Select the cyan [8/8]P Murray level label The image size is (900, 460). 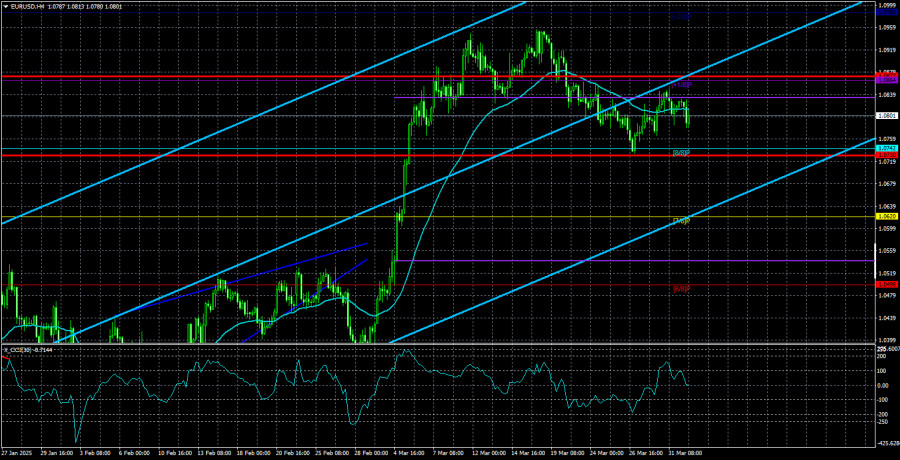[681, 153]
